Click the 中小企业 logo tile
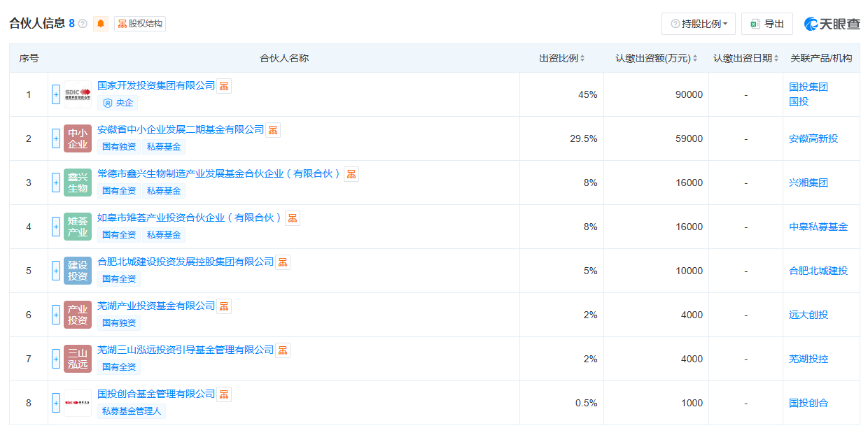The width and height of the screenshot is (868, 435). tap(78, 138)
